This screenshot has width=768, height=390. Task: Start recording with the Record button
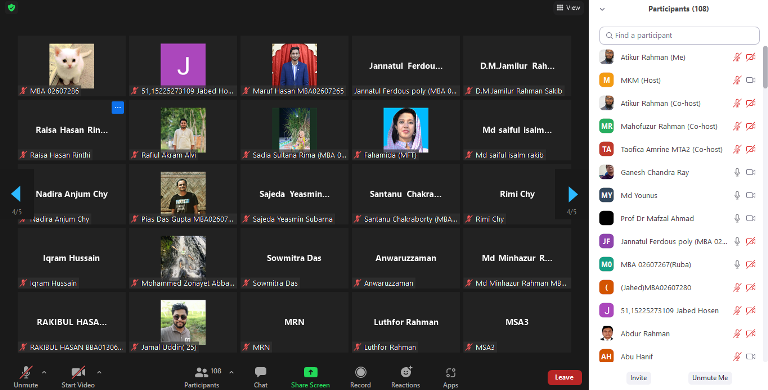click(361, 377)
